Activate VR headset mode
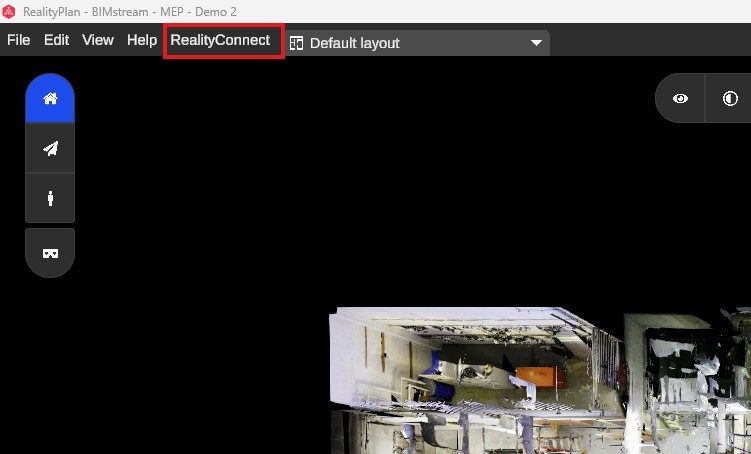Screen dimensions: 751x454 pos(50,253)
